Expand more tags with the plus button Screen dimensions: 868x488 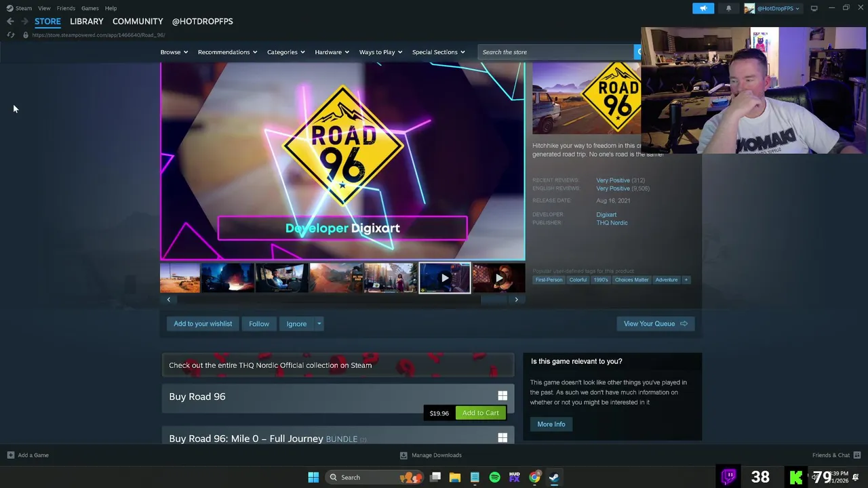686,280
